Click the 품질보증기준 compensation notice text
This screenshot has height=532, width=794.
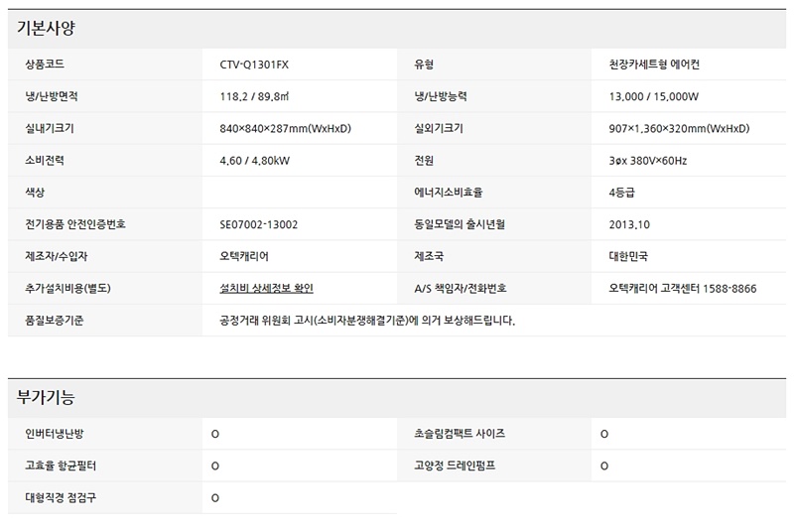pyautogui.click(x=367, y=320)
